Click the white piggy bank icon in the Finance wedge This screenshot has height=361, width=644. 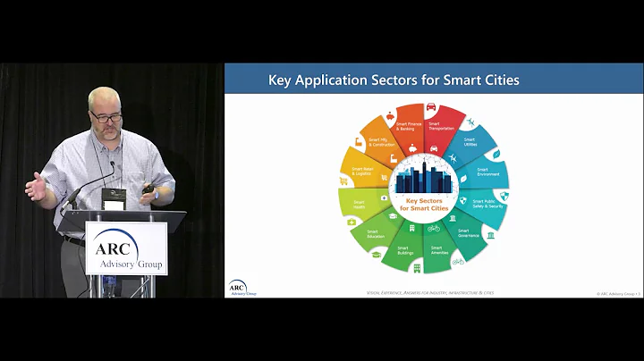point(412,148)
